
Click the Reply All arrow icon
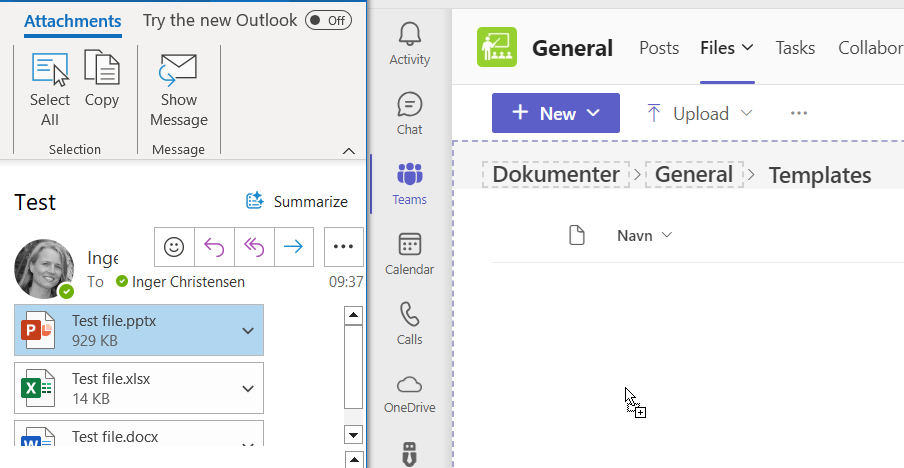(254, 246)
